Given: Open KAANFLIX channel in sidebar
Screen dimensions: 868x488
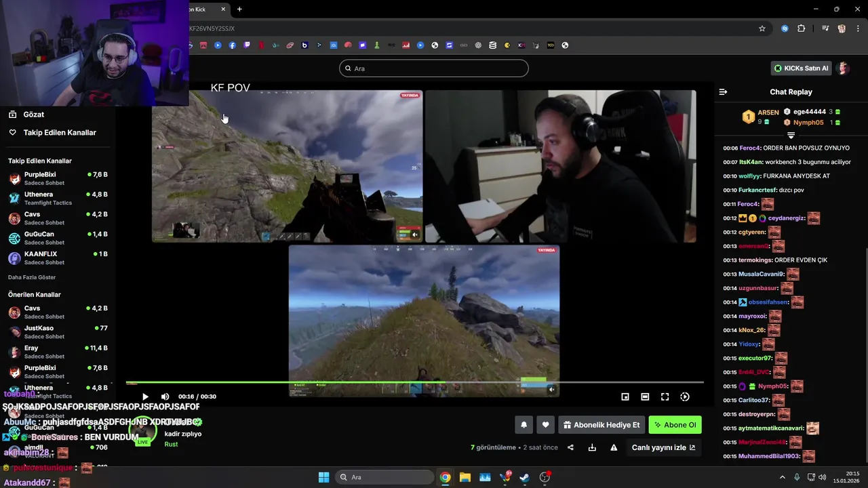Looking at the screenshot, I should (x=58, y=258).
